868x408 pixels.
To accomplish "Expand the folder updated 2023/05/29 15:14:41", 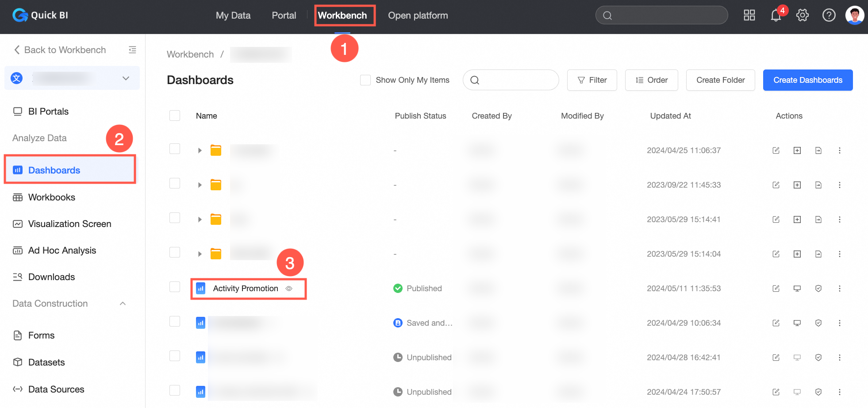I will [x=200, y=219].
